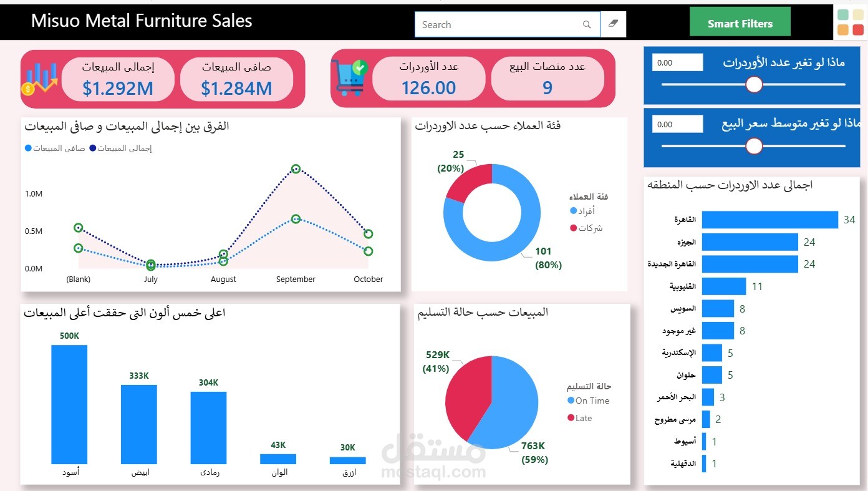The image size is (868, 491).
Task: Click the slider handle in the orders what-if panel
Action: pyautogui.click(x=754, y=84)
